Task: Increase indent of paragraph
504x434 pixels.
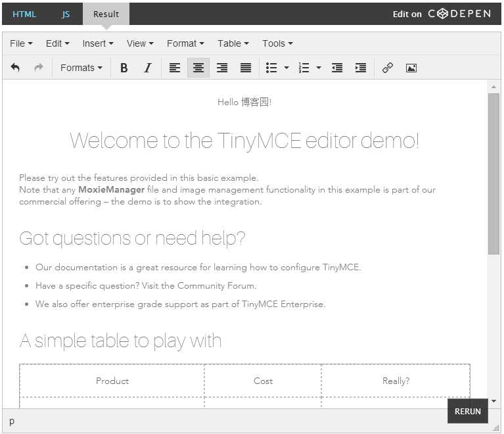Action: (x=361, y=68)
